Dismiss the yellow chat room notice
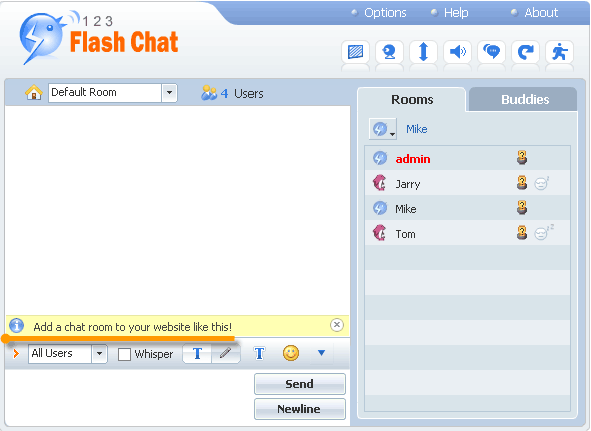Screen dimensions: 591x431 tap(337, 325)
